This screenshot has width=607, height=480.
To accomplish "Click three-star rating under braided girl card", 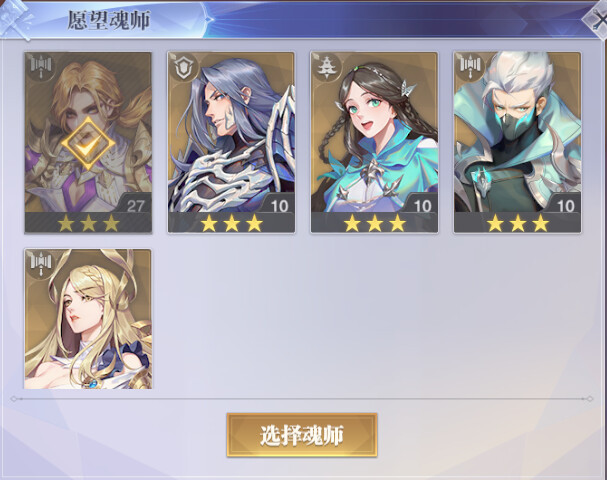I will (374, 223).
